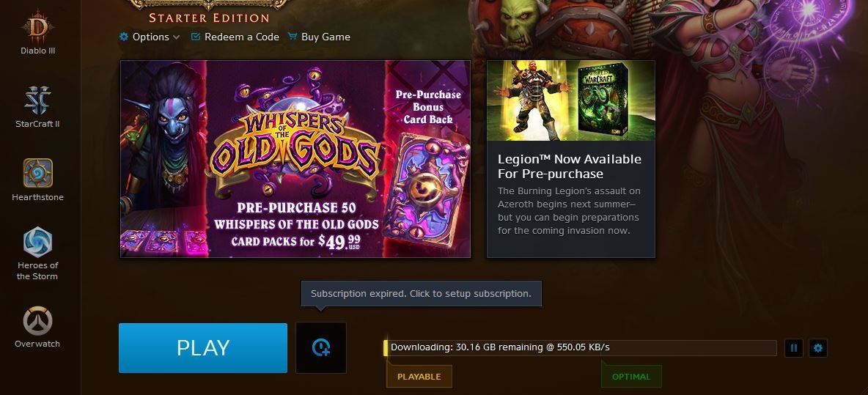Click the Buy Game link
This screenshot has width=868, height=395.
[319, 37]
